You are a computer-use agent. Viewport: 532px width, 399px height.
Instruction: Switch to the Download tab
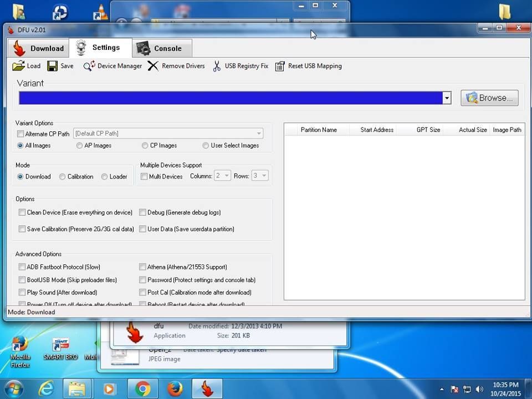pyautogui.click(x=38, y=48)
